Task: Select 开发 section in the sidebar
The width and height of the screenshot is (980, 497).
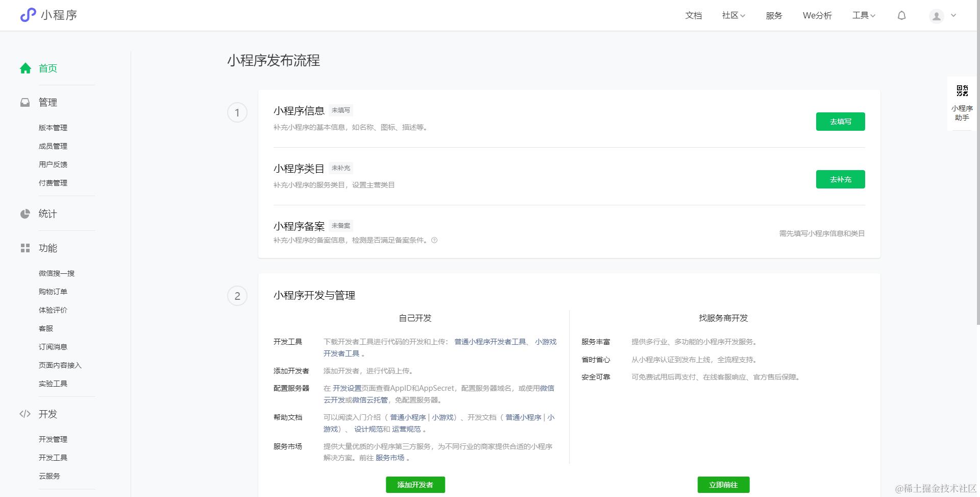Action: pyautogui.click(x=48, y=414)
